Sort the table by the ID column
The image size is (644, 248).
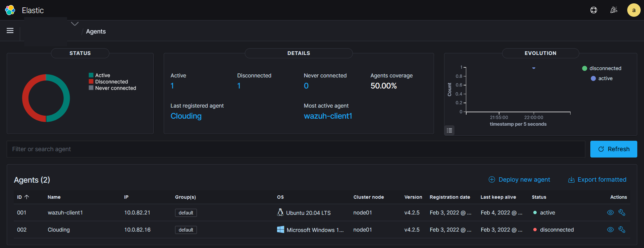point(23,197)
